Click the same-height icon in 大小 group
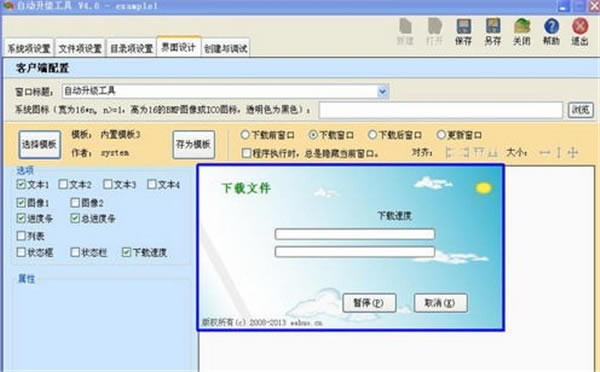600x372 pixels. [x=558, y=153]
